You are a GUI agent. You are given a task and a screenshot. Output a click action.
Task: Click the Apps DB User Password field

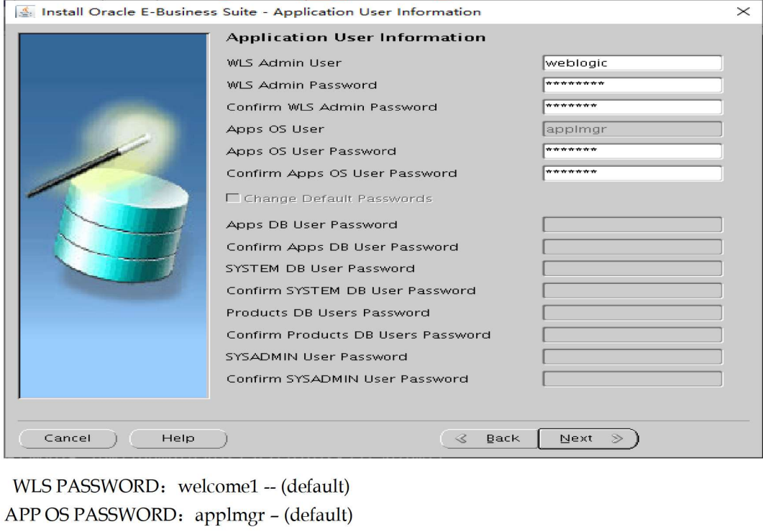coord(633,225)
